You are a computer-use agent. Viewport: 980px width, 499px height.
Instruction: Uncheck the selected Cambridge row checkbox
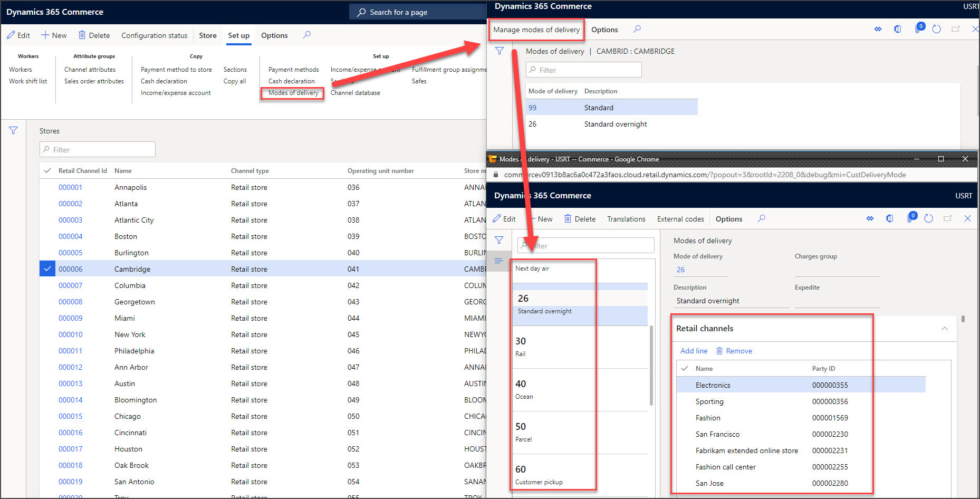(x=47, y=268)
